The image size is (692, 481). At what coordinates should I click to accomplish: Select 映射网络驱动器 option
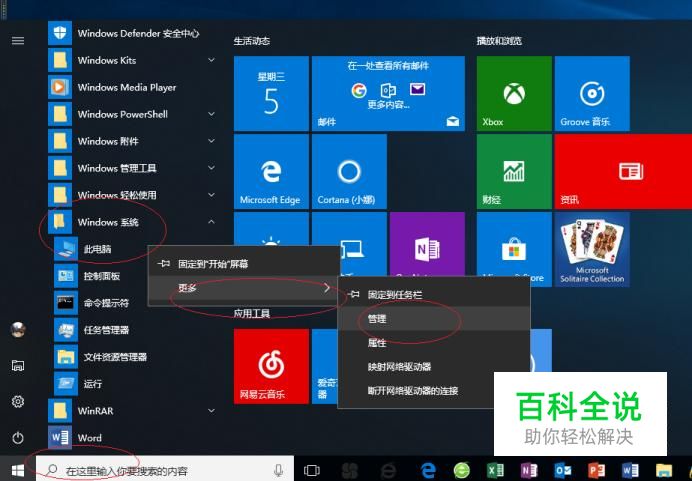pos(434,367)
